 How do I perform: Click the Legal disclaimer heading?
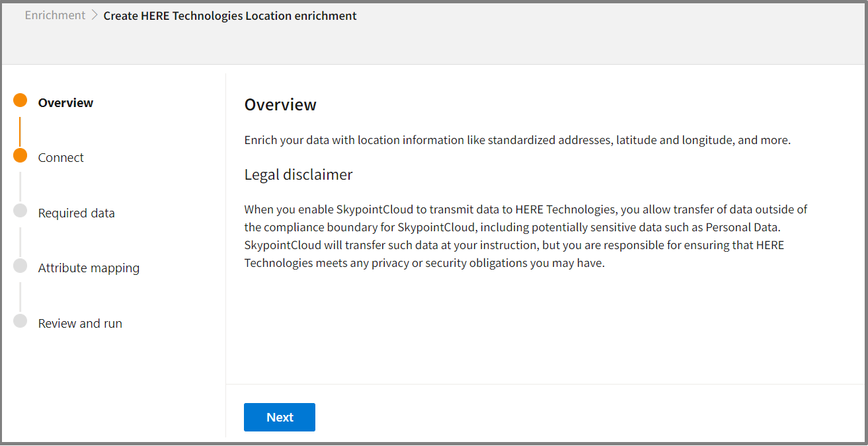pyautogui.click(x=298, y=175)
